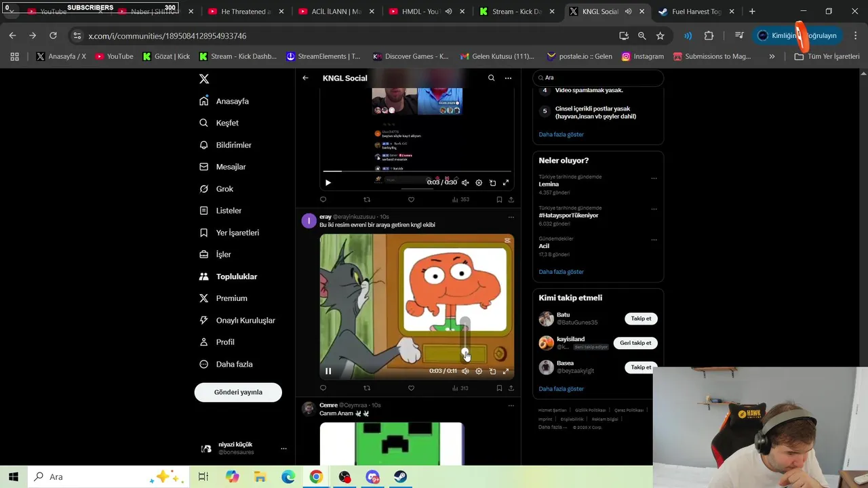
Task: Open settings gear on top video
Action: pos(479,182)
